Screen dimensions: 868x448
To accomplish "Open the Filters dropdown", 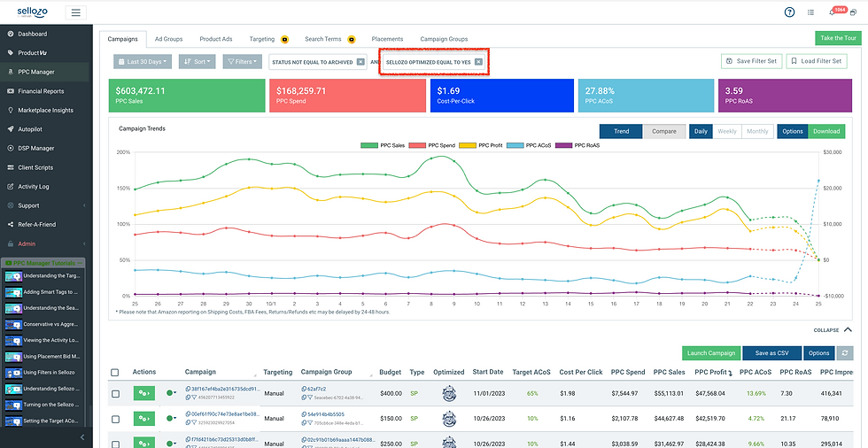I will click(x=243, y=61).
